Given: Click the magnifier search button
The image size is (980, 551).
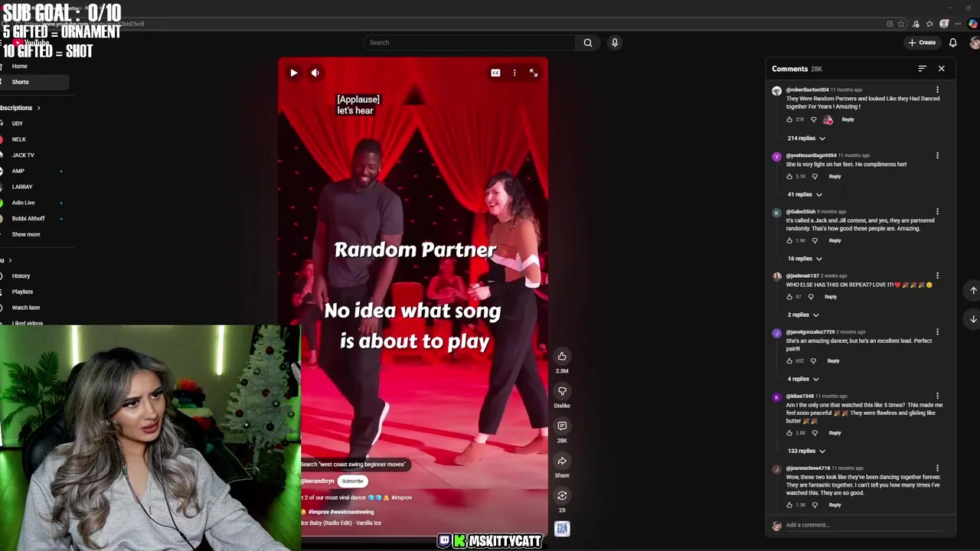Looking at the screenshot, I should [x=588, y=43].
